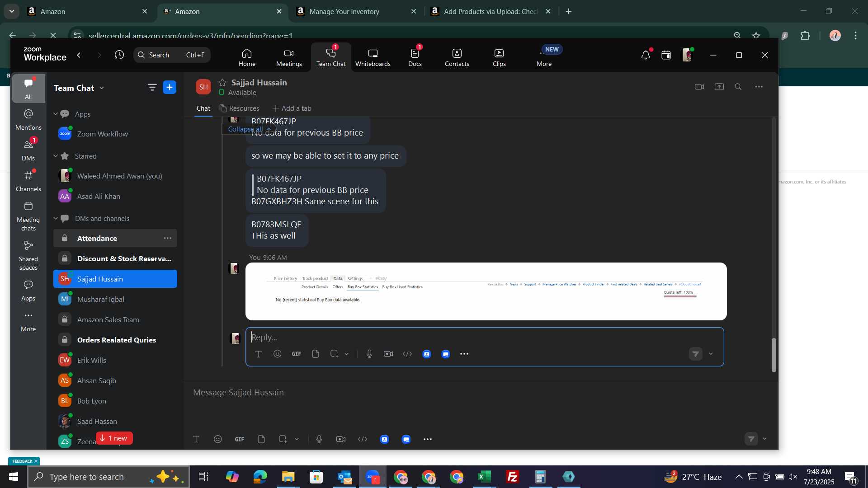The height and width of the screenshot is (488, 868).
Task: Expand the Team Chat dropdown
Action: 102,88
